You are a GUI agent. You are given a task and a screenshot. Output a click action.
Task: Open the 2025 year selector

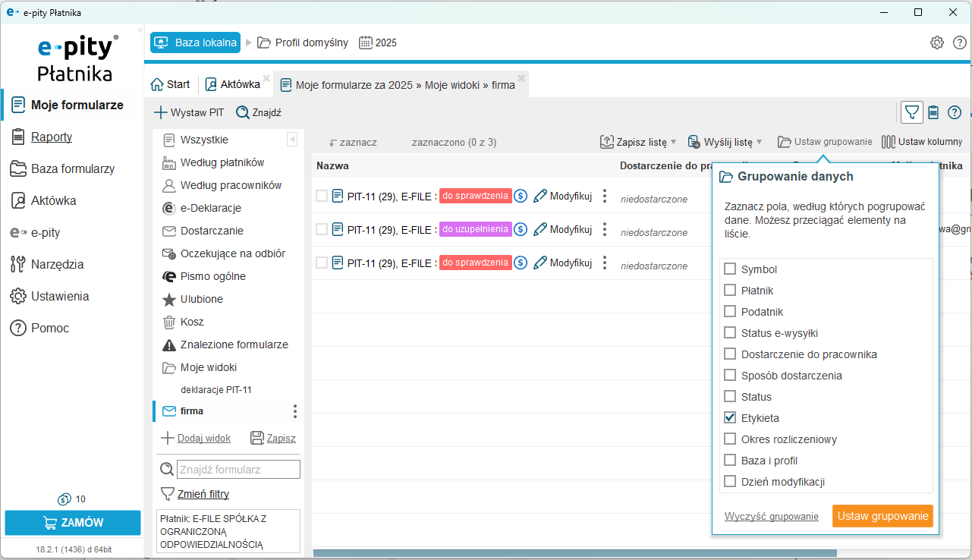pyautogui.click(x=378, y=42)
